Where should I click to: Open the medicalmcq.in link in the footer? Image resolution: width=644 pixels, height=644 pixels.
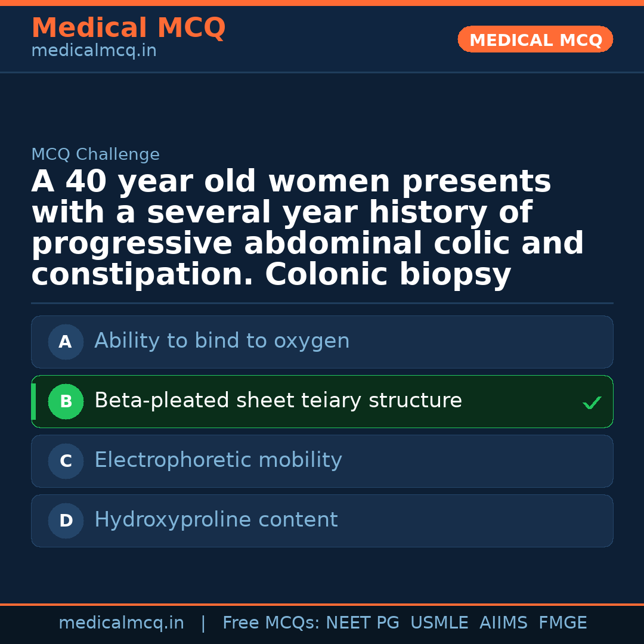click(x=121, y=623)
